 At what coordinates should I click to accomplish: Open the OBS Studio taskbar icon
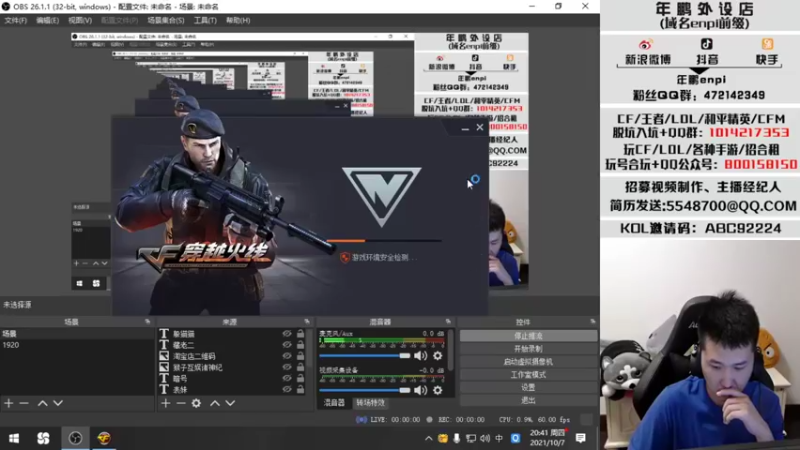(75, 438)
